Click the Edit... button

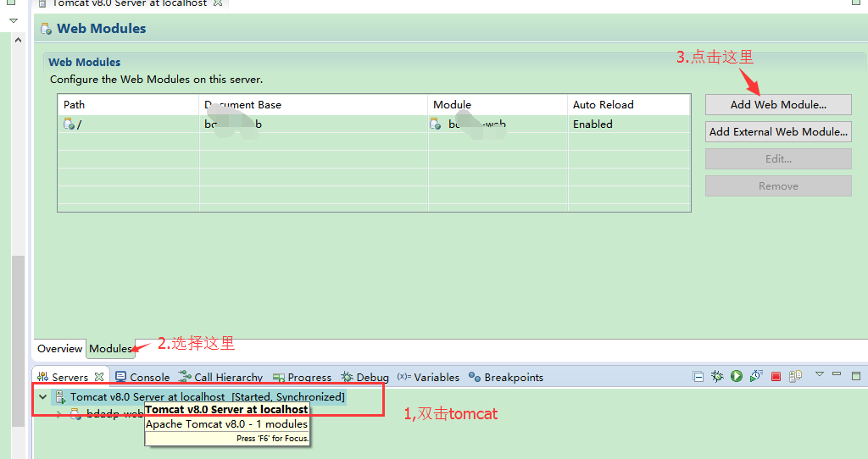coord(778,158)
